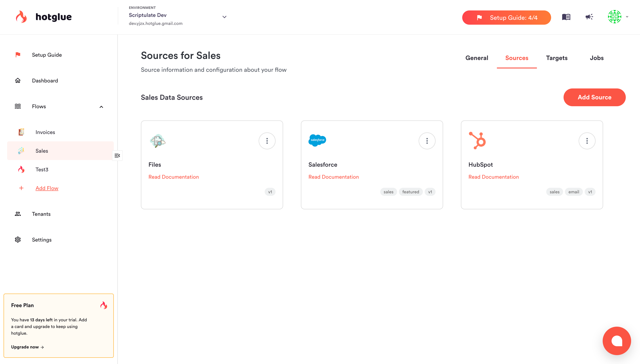Open the three-dot menu on HubSpot card
The width and height of the screenshot is (640, 364).
tap(587, 141)
